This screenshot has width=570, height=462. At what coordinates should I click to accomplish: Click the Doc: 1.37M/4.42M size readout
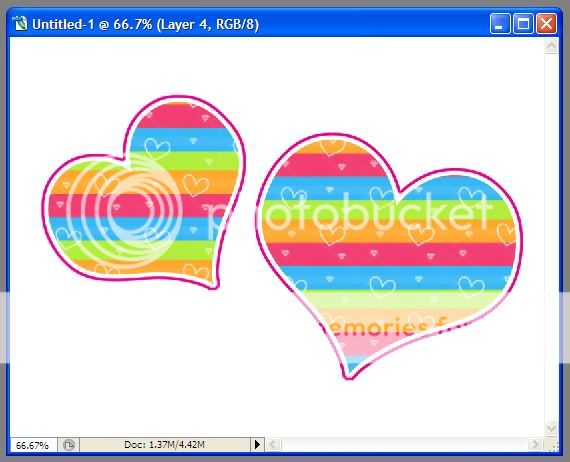(x=165, y=445)
